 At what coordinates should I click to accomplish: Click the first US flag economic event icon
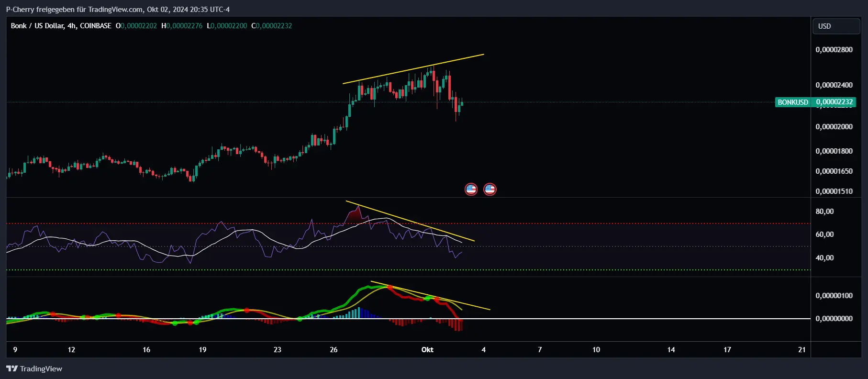click(471, 189)
